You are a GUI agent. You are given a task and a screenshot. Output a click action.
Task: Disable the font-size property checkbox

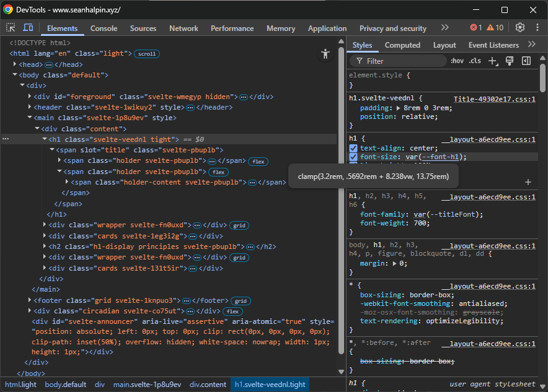353,157
